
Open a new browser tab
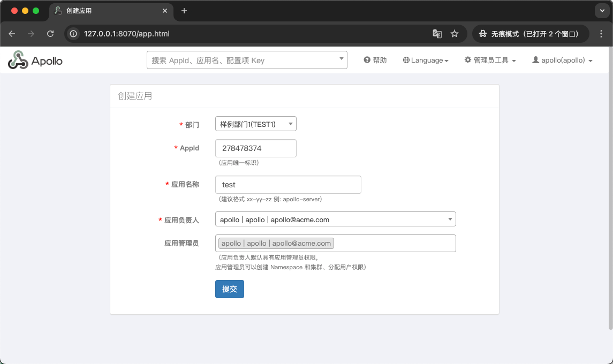184,11
